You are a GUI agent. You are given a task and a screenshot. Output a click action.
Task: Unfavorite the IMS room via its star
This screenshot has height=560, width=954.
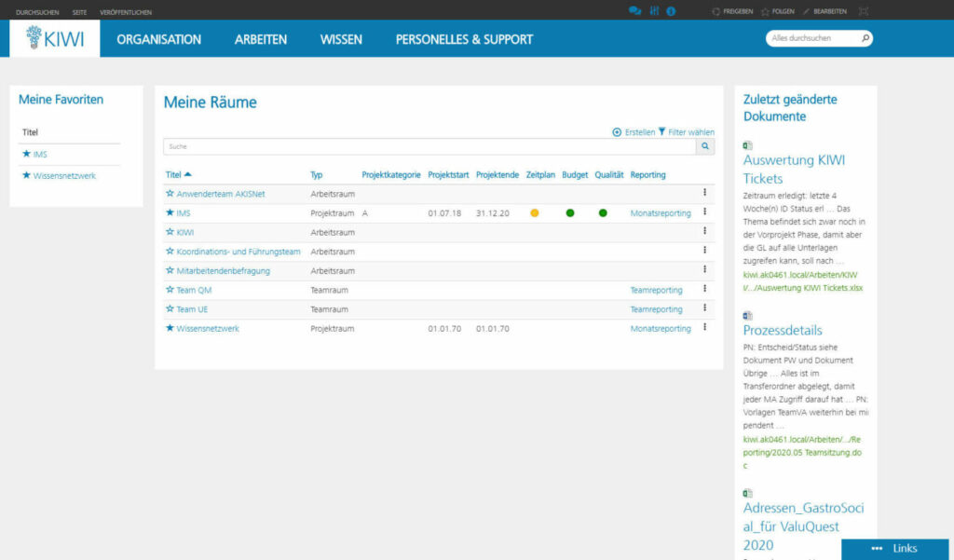tap(170, 213)
